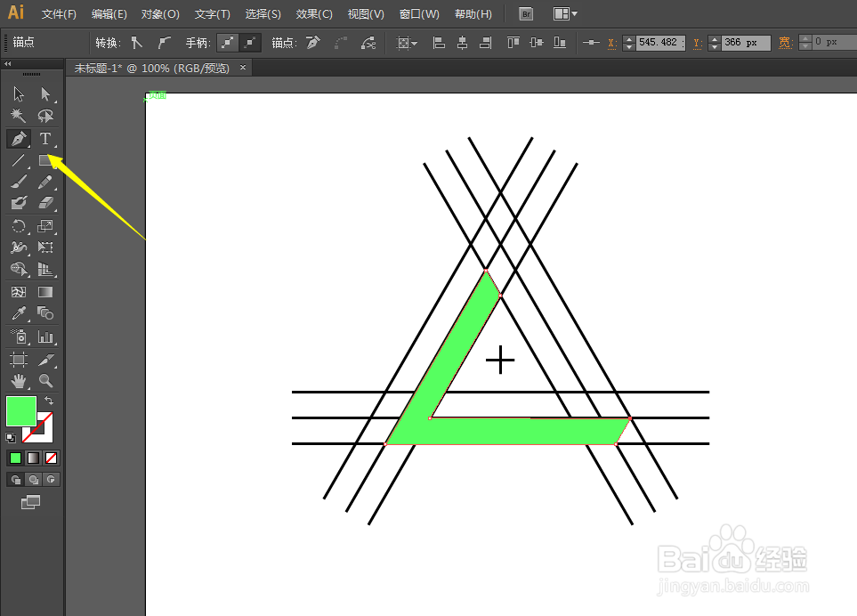Screen dimensions: 857x616
Task: Open the 选择(S) menu
Action: click(x=263, y=14)
